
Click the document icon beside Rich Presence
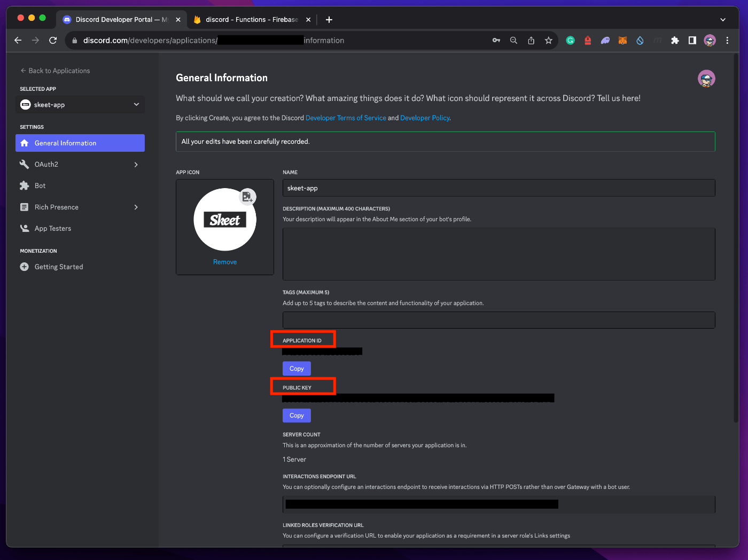[24, 207]
